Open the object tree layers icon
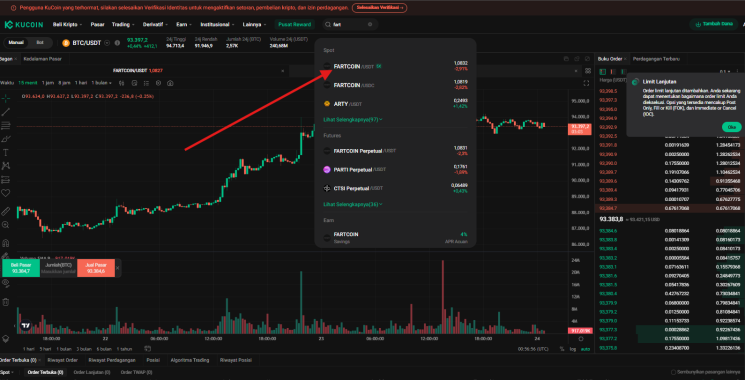This screenshot has height=380, width=745. 6,339
